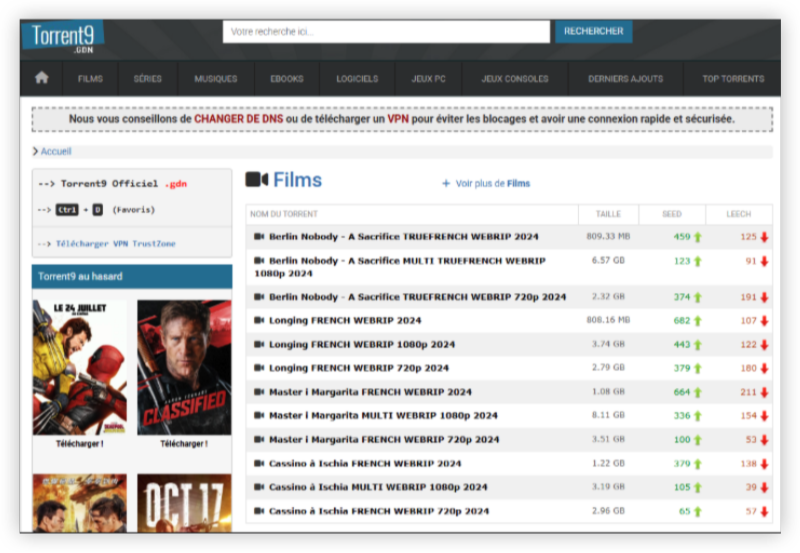Click green seed arrow next to 443
The height and width of the screenshot is (553, 800).
click(x=697, y=344)
